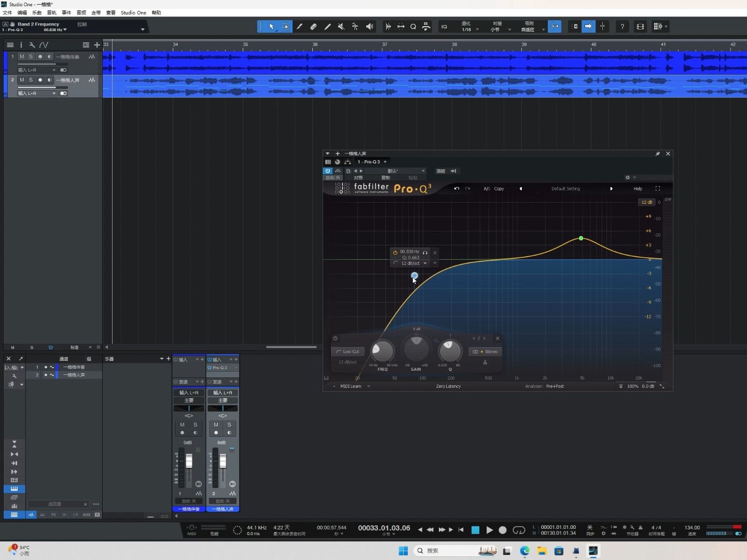Click the Q quantize icon
Viewport: 747px width, 560px height.
pyautogui.click(x=413, y=26)
